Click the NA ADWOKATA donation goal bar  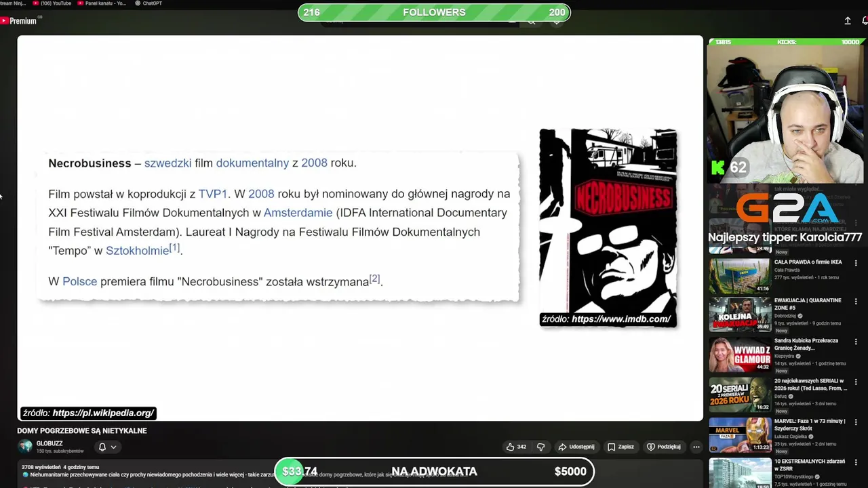click(x=434, y=472)
